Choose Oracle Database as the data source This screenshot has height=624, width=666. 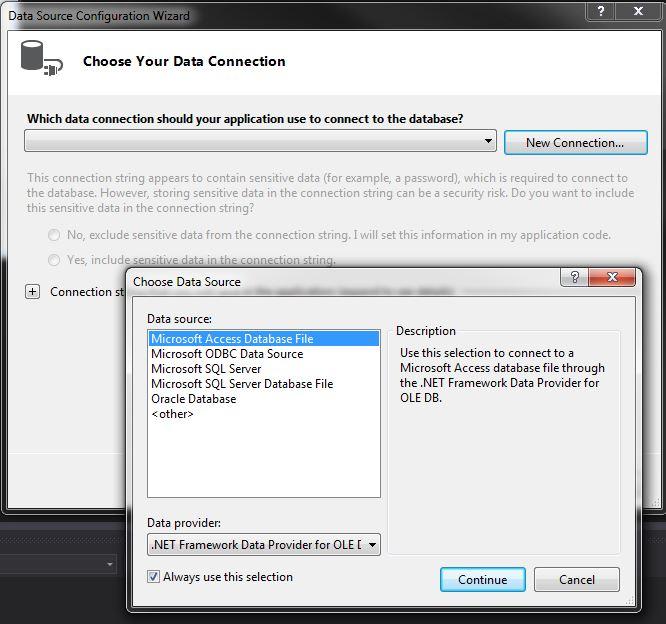tap(194, 399)
